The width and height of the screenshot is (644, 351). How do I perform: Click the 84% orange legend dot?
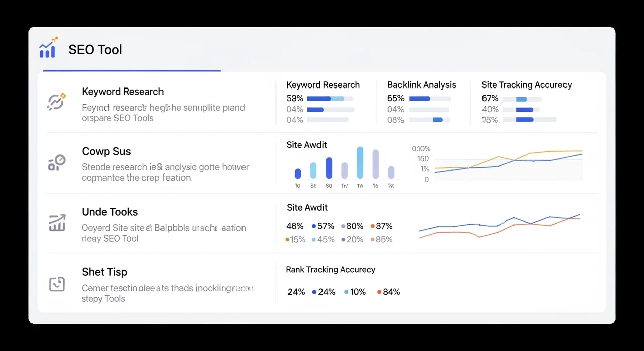378,292
